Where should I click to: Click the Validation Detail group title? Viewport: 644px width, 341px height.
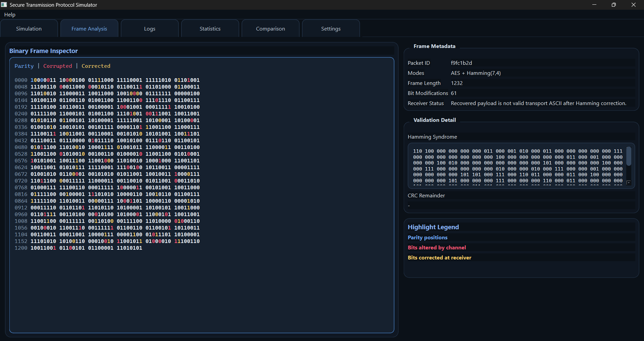[435, 120]
